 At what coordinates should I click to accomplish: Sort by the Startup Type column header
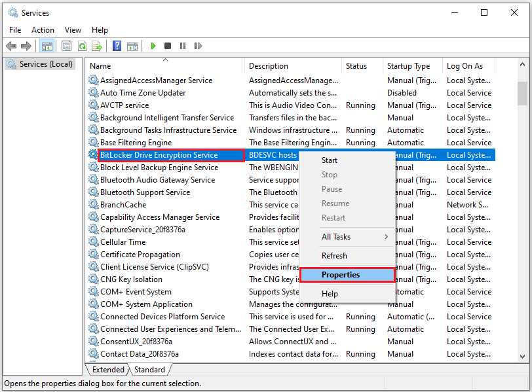click(x=408, y=66)
